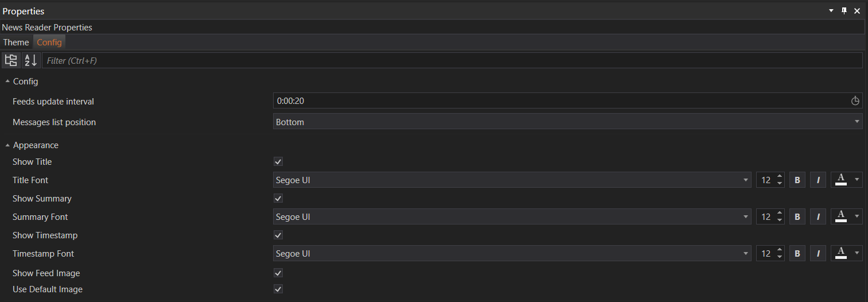Click the alphabetical sort icon
Screen dimensions: 868x302
(31, 60)
